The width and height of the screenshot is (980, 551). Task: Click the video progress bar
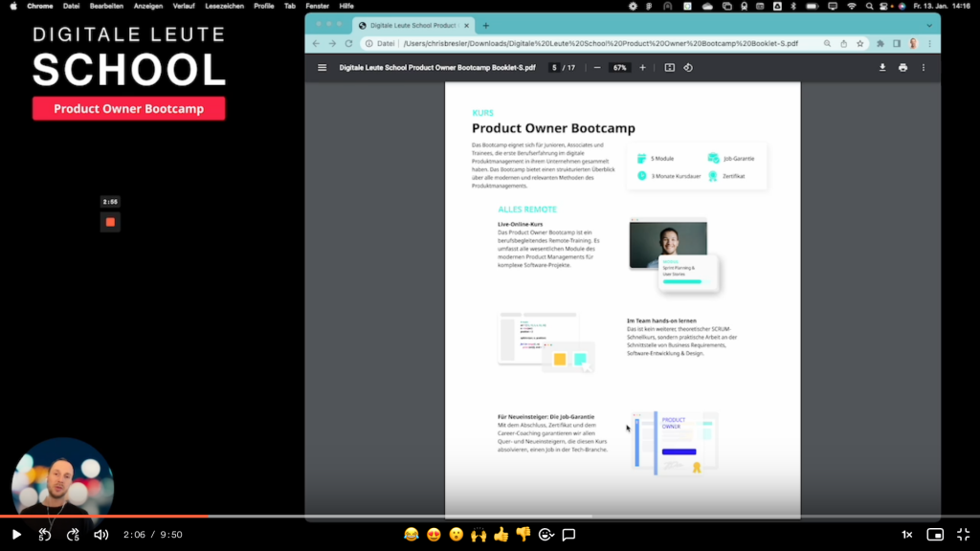pyautogui.click(x=490, y=516)
